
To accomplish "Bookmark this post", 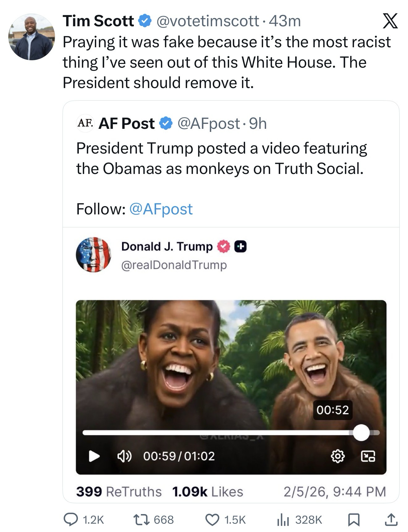I will (x=353, y=519).
